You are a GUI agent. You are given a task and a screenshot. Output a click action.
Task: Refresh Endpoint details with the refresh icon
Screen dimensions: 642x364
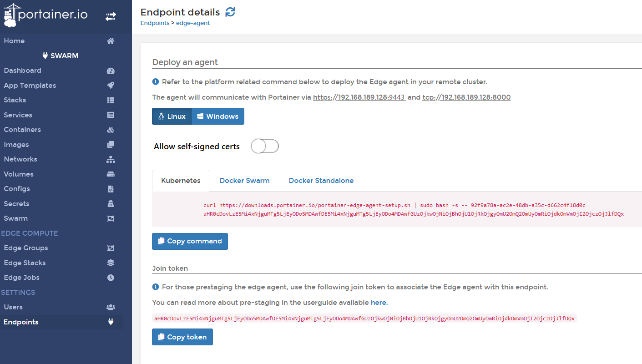230,12
